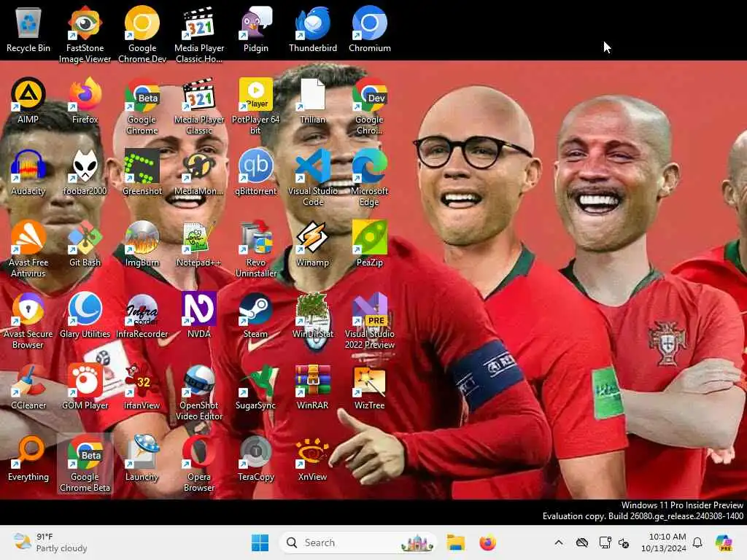This screenshot has height=560, width=747.
Task: Select Google Chrome Beta shortcut in bottom row
Action: (x=85, y=463)
